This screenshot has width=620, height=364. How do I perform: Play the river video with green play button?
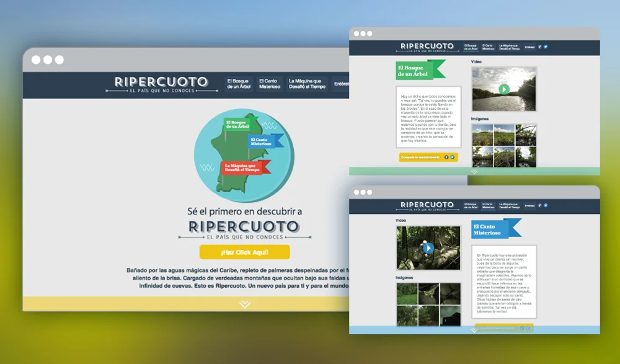(x=503, y=89)
